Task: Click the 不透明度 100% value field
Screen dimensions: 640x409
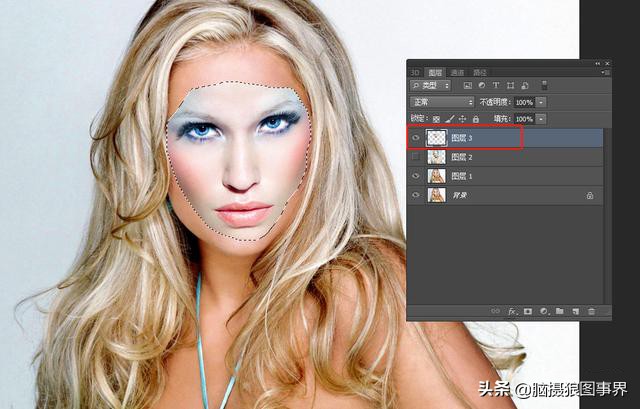Action: point(524,102)
